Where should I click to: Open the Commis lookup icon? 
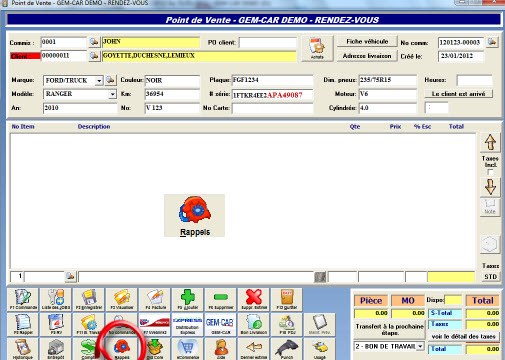click(94, 42)
